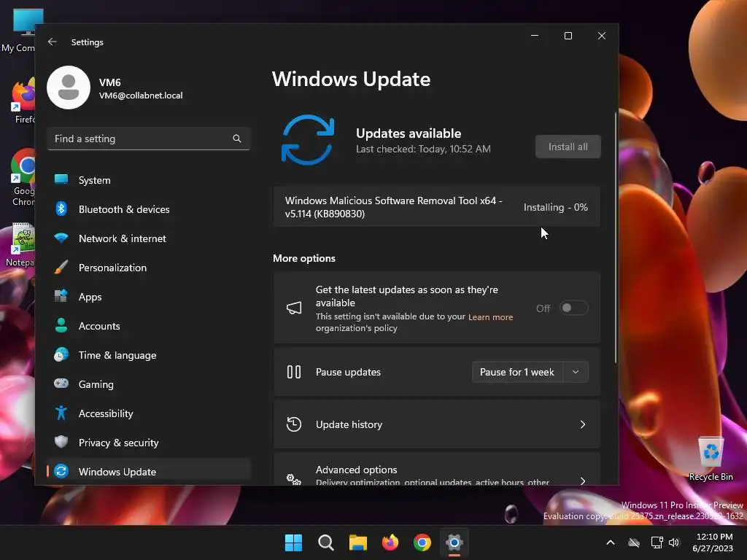
Task: Open the Update history row
Action: coord(436,424)
